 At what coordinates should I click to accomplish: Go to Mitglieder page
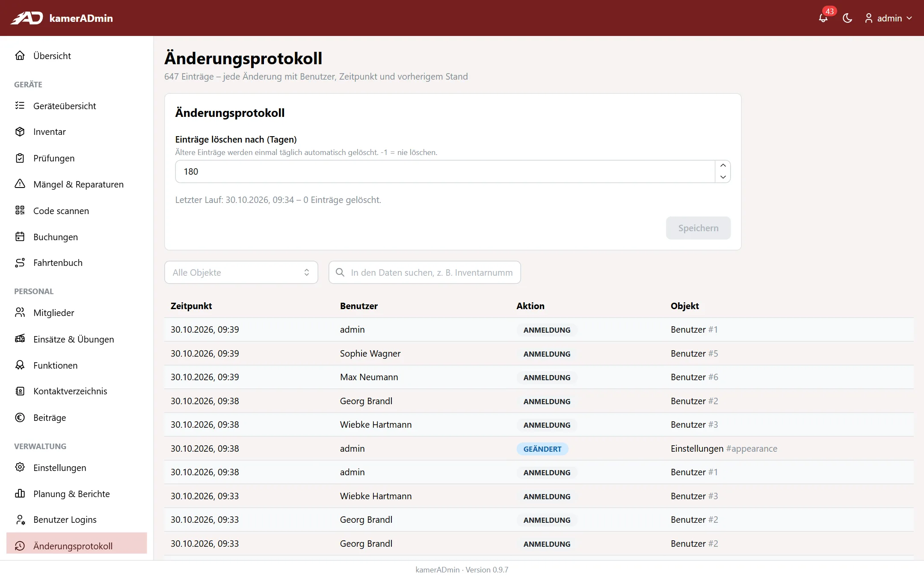pos(77,313)
